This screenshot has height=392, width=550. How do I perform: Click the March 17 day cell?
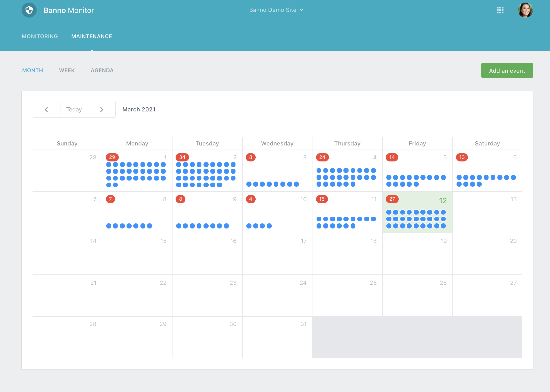pos(277,254)
